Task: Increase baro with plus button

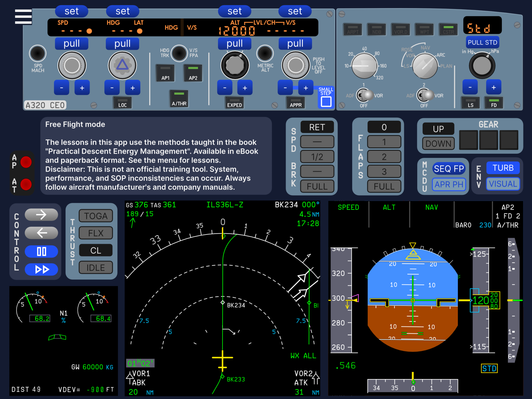Action: click(x=494, y=87)
